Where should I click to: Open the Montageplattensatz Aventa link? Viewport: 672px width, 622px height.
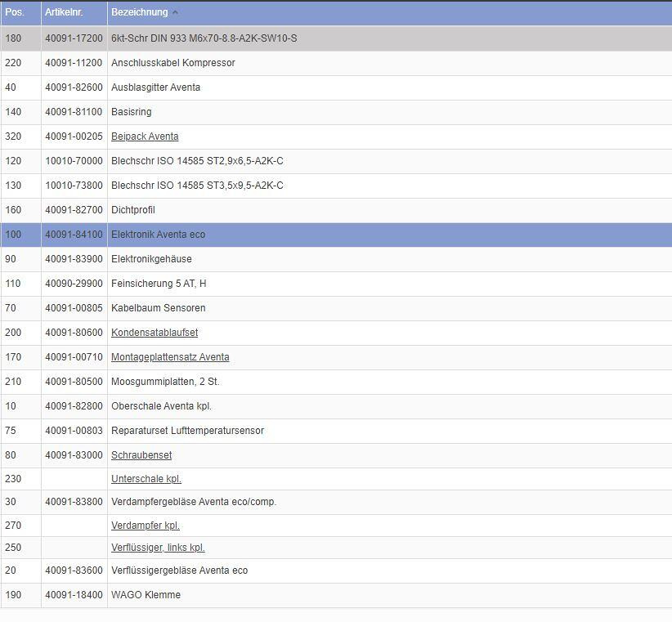pyautogui.click(x=170, y=357)
